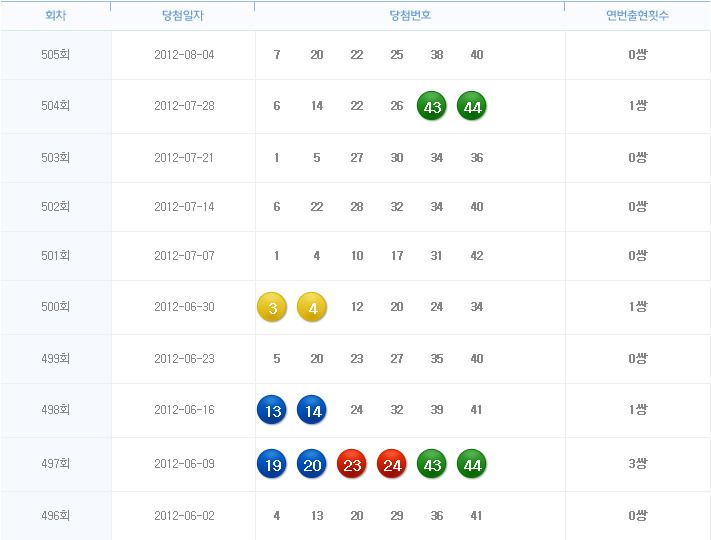
Task: Click green ball 44 in round 497
Action: click(x=472, y=464)
